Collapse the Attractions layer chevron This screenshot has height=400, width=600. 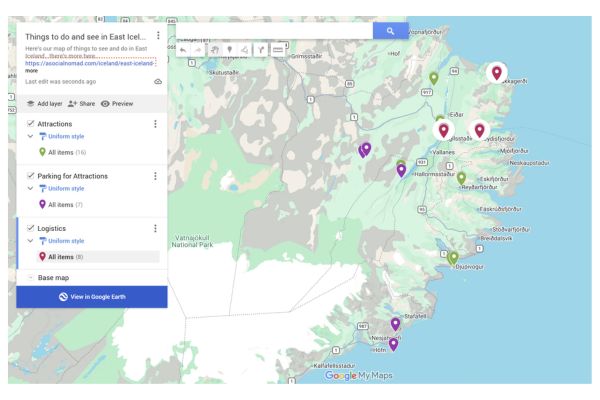point(30,136)
